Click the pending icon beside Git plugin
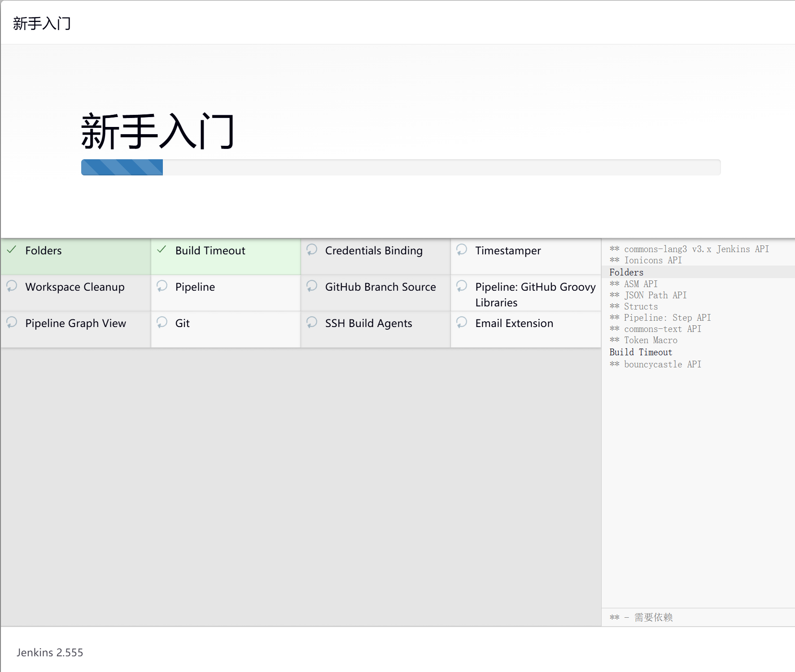This screenshot has height=672, width=795. (x=162, y=322)
